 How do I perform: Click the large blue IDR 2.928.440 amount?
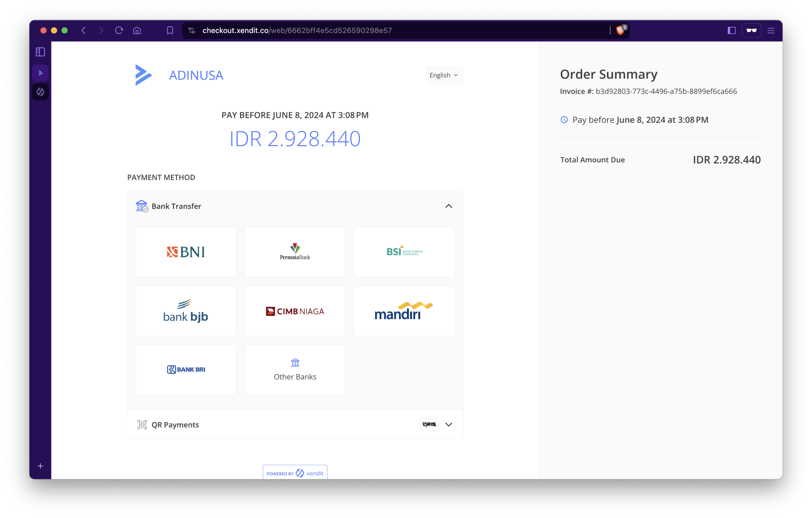tap(295, 139)
